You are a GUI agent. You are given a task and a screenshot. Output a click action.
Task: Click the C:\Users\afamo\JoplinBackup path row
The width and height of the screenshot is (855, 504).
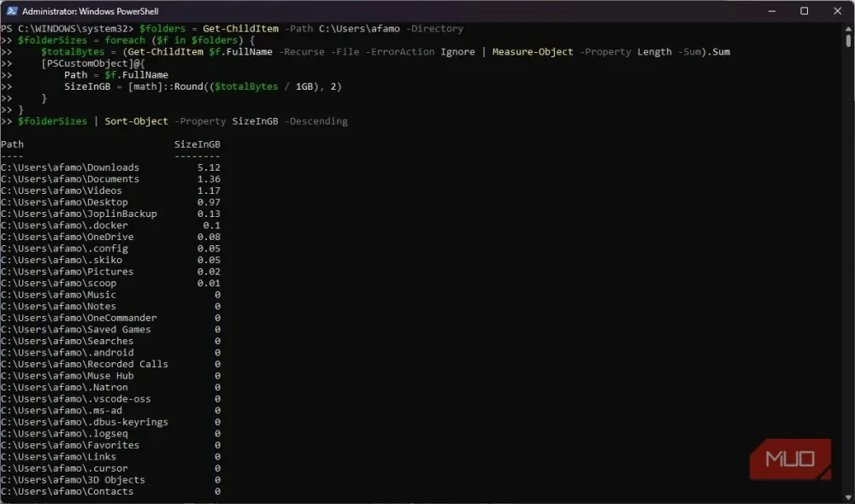click(x=79, y=214)
